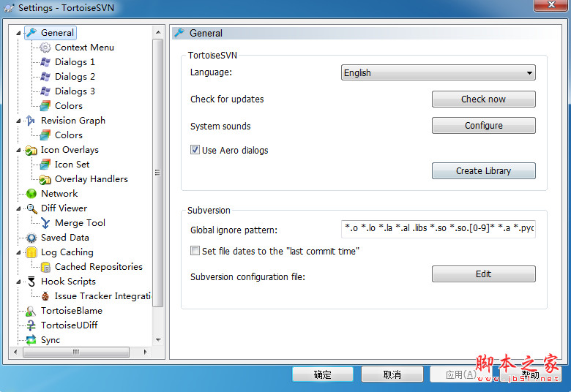The height and width of the screenshot is (392, 571).
Task: Click the General wrench icon in tree
Action: [x=31, y=33]
